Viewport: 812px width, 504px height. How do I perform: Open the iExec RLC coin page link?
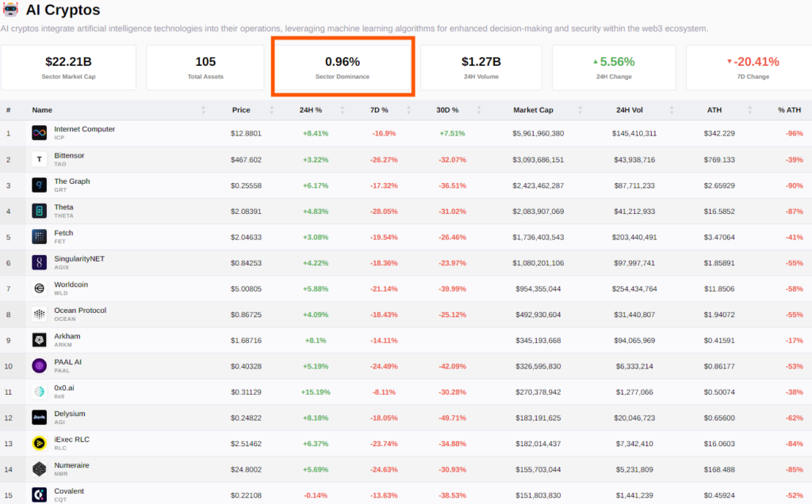tap(72, 439)
